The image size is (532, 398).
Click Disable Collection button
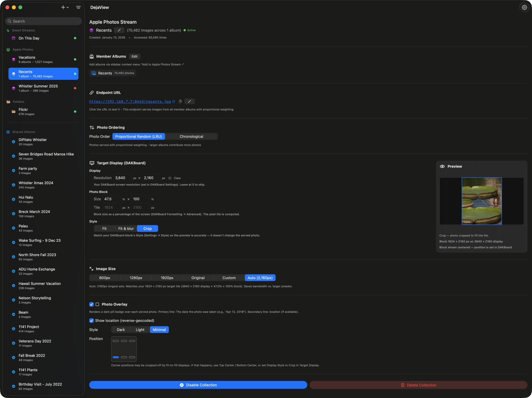(198, 385)
